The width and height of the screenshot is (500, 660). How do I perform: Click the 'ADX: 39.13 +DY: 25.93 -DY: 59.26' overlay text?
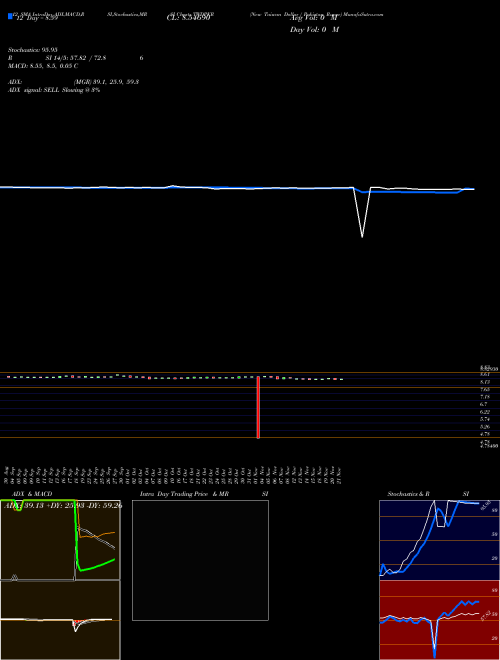click(x=63, y=506)
